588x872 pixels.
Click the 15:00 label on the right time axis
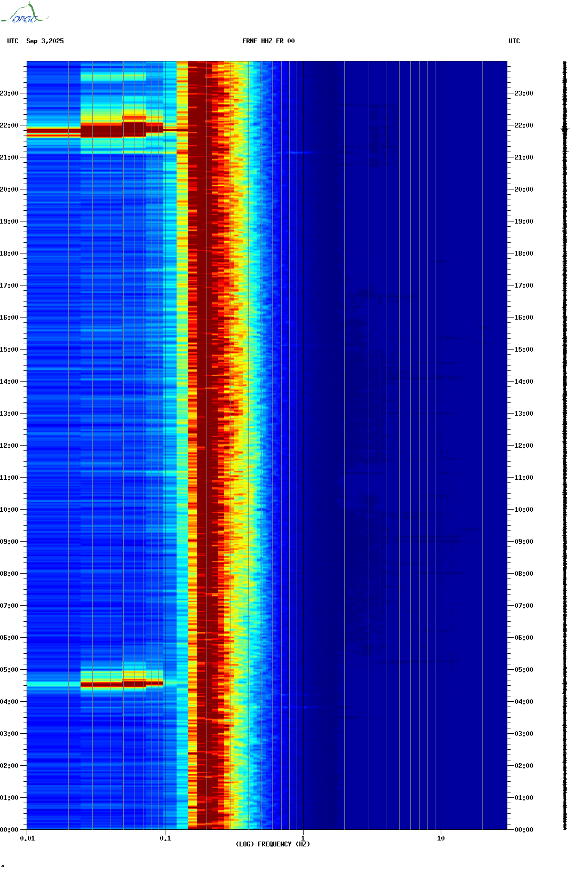[524, 350]
